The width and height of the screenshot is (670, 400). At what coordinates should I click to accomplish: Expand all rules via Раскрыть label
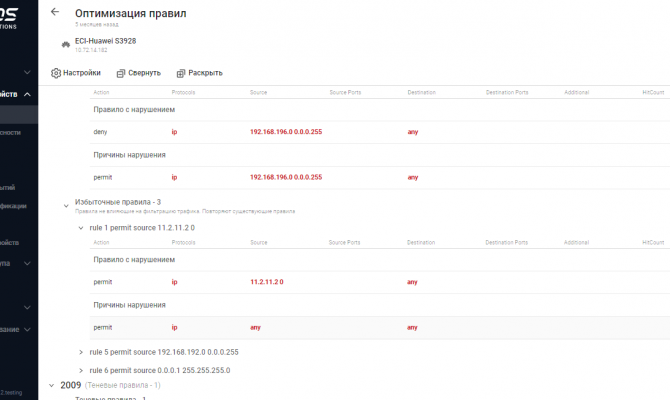click(205, 73)
